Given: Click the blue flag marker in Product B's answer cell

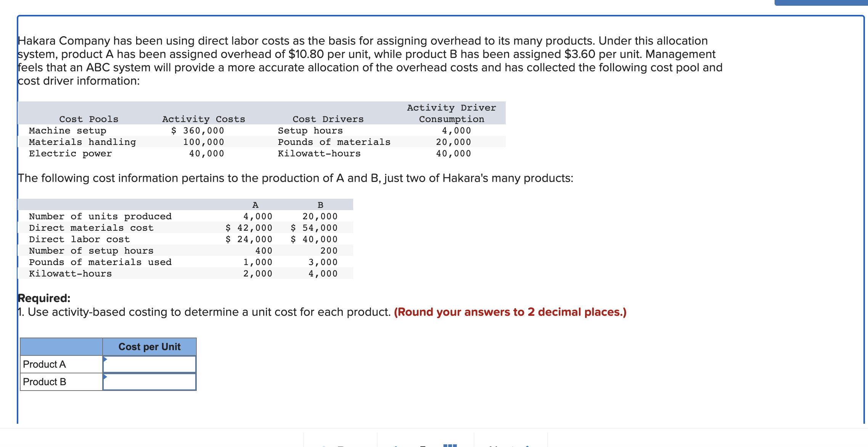Looking at the screenshot, I should 106,377.
